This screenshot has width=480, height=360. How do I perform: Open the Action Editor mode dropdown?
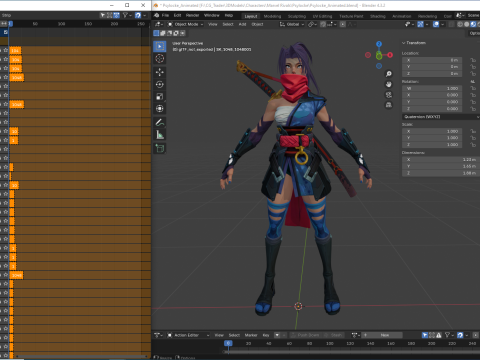pyautogui.click(x=188, y=335)
